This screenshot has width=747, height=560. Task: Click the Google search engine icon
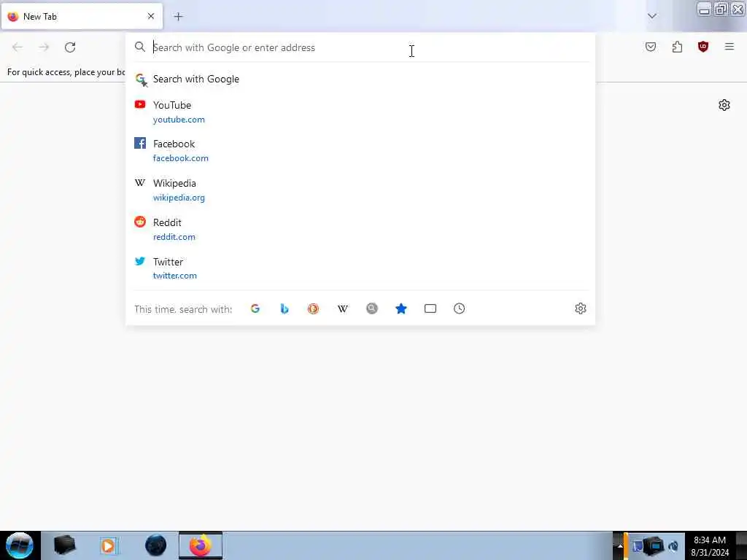pyautogui.click(x=255, y=308)
